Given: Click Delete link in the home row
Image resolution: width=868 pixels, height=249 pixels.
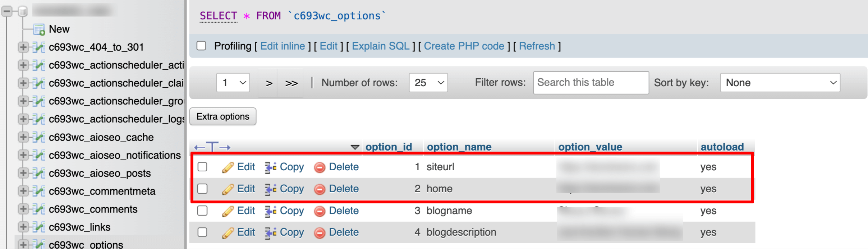Looking at the screenshot, I should coord(344,189).
